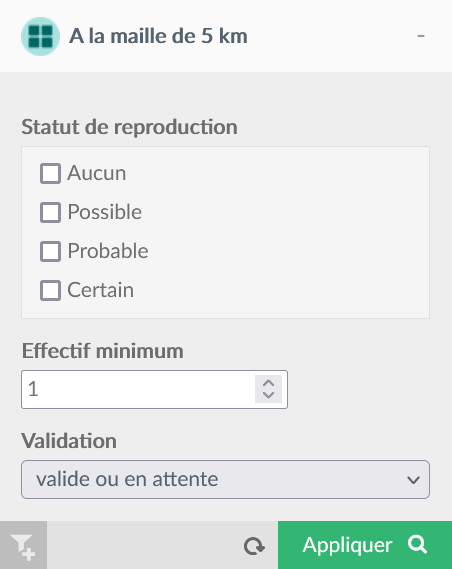The image size is (452, 569).
Task: Click the Probable label text
Action: click(108, 251)
